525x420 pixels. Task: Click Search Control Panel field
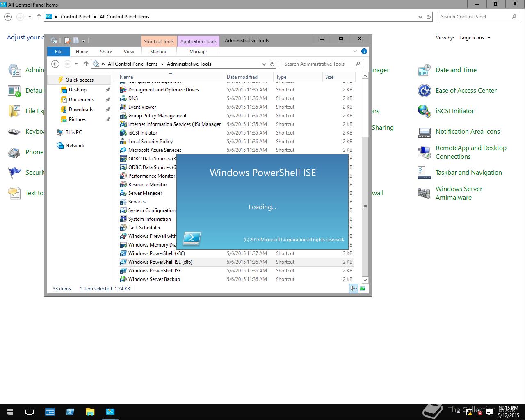[x=479, y=17]
